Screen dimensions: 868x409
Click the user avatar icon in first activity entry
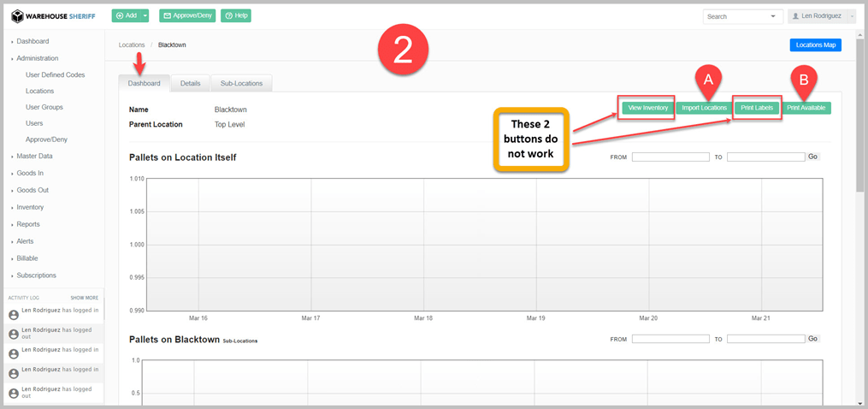tap(13, 315)
